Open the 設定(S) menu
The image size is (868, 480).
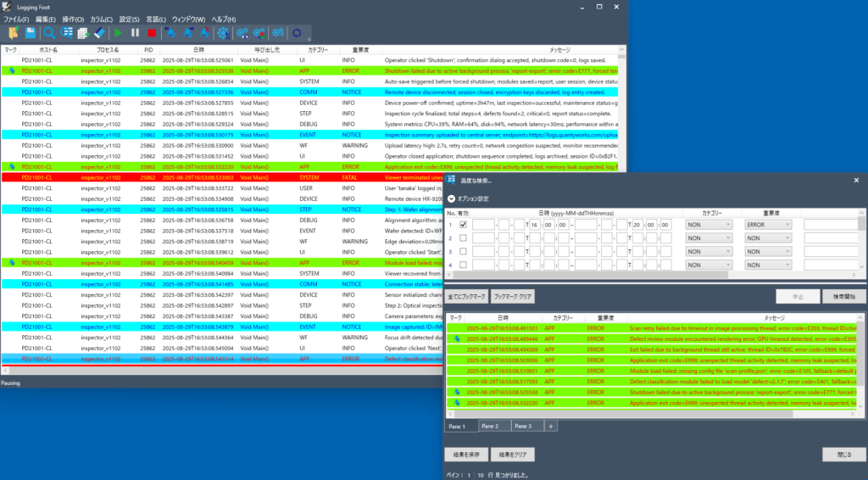(129, 19)
